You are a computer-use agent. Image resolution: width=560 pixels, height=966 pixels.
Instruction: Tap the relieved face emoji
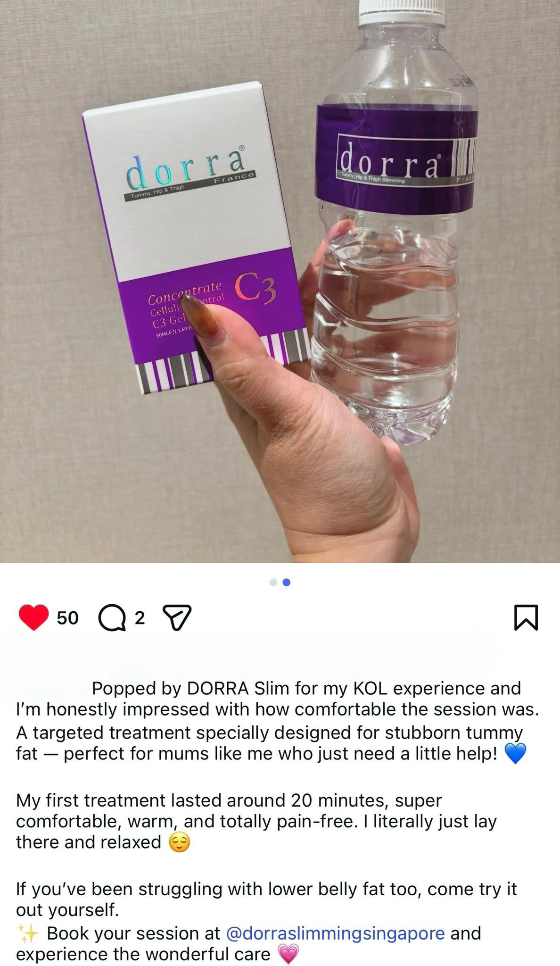(x=179, y=843)
